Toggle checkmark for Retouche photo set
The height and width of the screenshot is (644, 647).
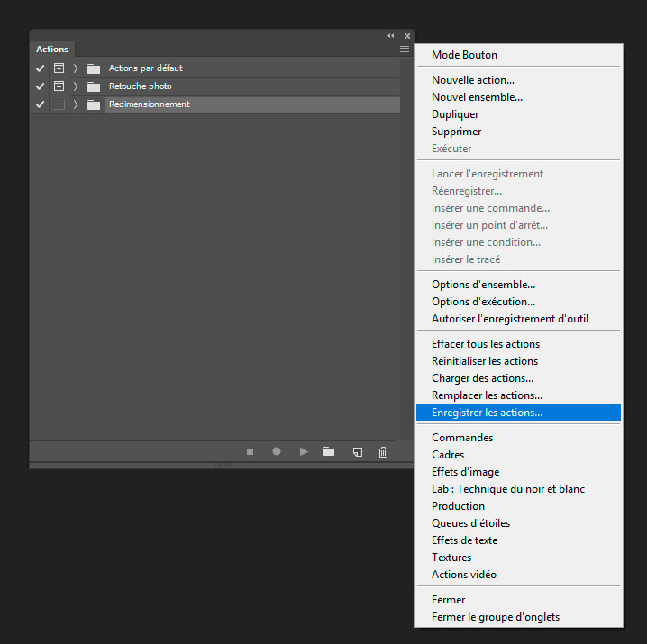click(40, 86)
